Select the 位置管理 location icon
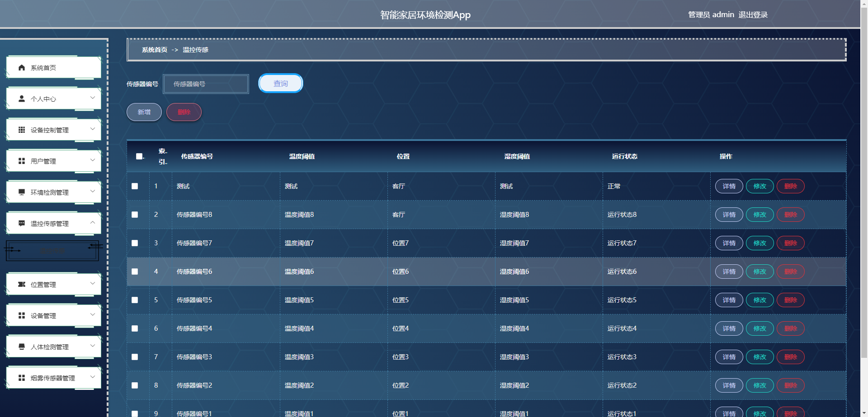Screen dimensions: 868x417 (x=21, y=284)
